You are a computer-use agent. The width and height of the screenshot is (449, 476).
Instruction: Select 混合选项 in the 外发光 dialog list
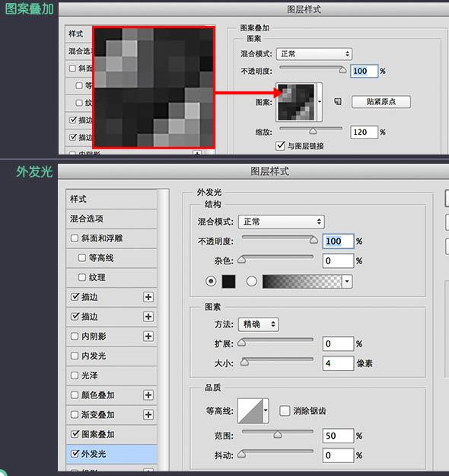(x=112, y=219)
